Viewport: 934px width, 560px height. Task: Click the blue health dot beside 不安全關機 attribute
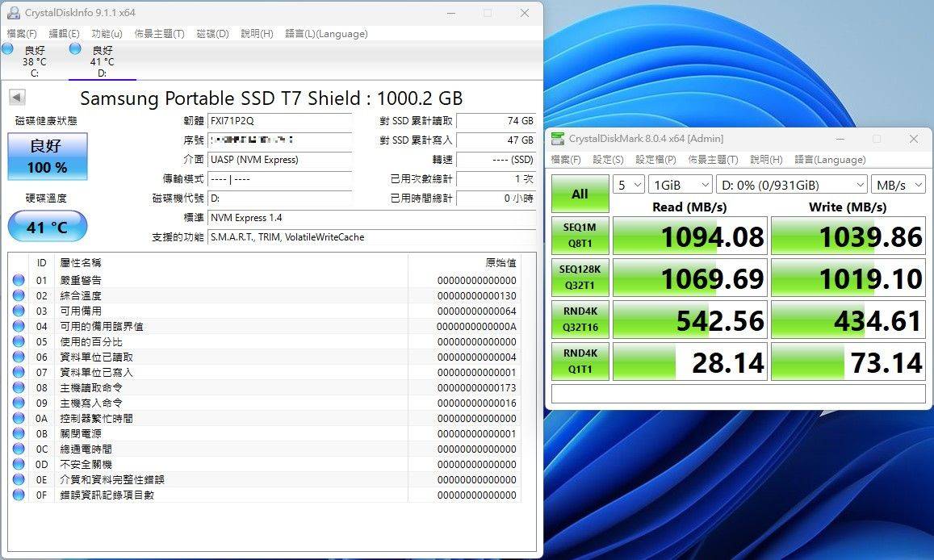(x=19, y=465)
